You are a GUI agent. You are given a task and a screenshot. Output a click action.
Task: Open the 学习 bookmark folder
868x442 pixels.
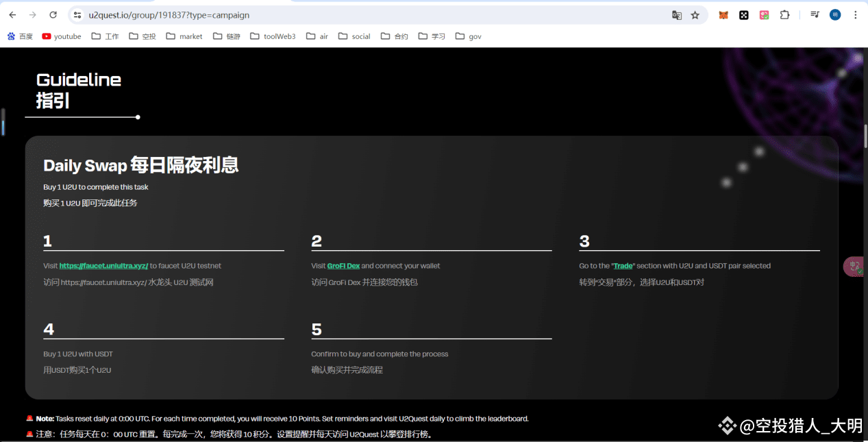tap(432, 36)
